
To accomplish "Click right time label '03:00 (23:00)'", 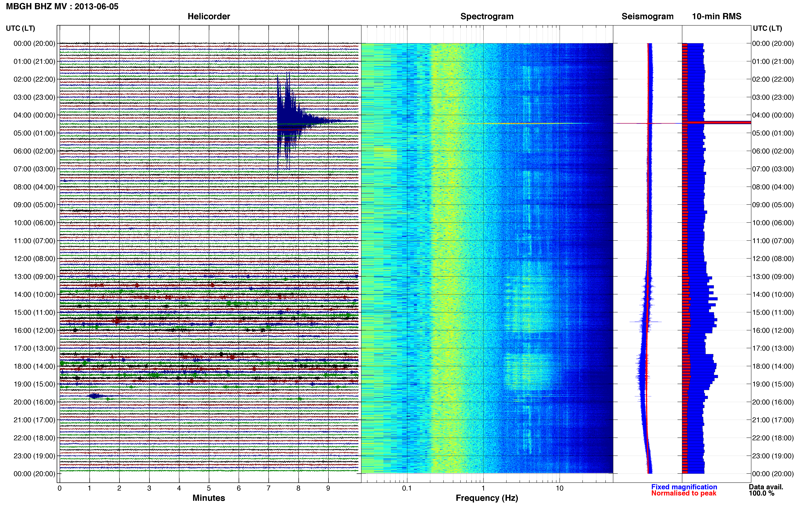I will [x=773, y=97].
